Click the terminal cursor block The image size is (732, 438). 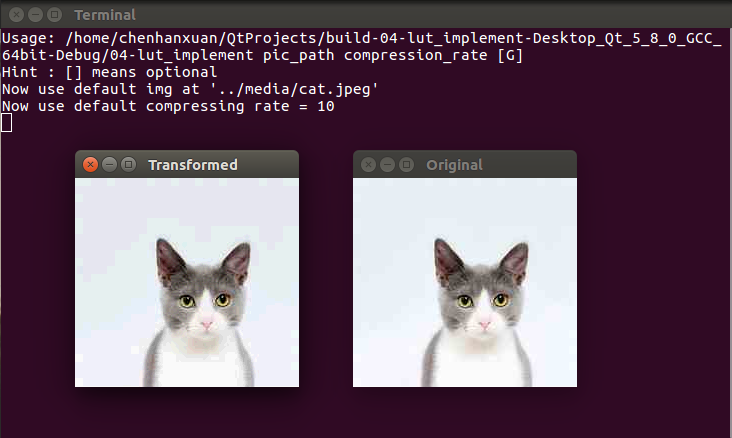point(7,123)
